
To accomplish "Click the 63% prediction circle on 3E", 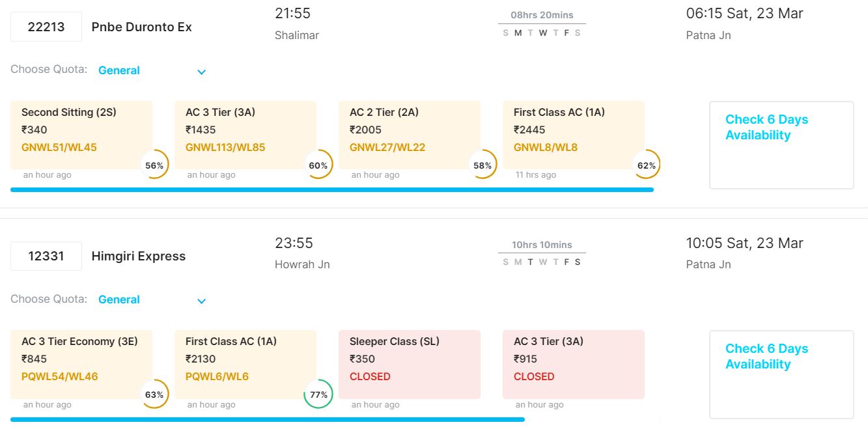I will click(x=154, y=394).
